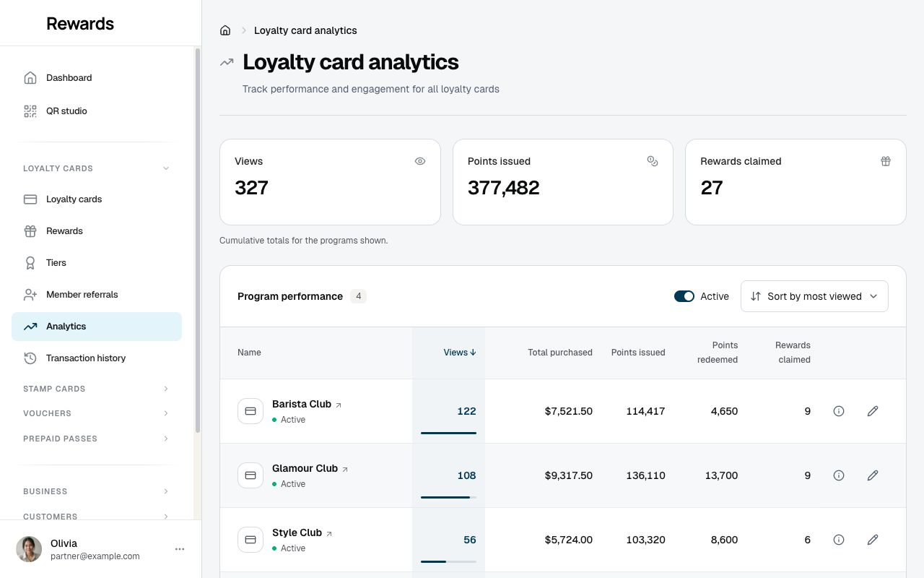
Task: Expand the Prepaid Passes section
Action: (x=97, y=439)
